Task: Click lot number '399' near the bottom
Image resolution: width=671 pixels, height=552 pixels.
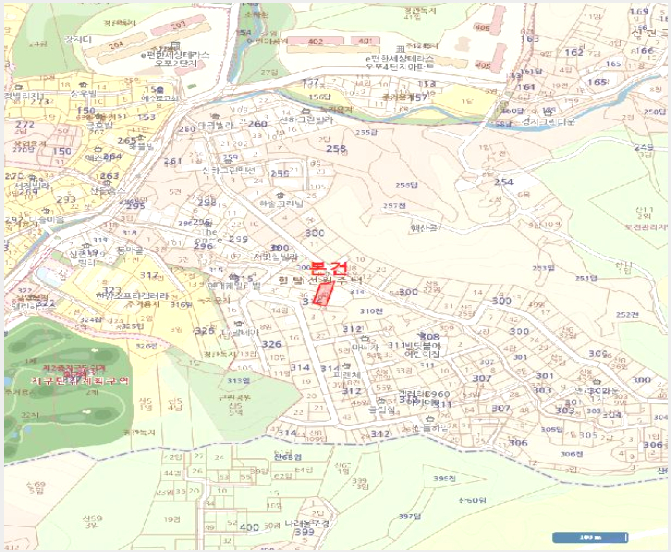Action: tap(304, 532)
